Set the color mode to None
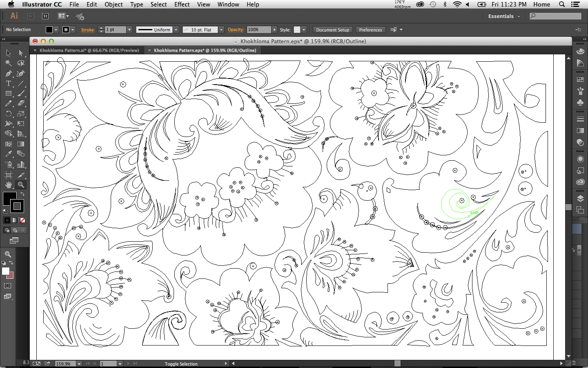The width and height of the screenshot is (588, 368). [x=23, y=220]
